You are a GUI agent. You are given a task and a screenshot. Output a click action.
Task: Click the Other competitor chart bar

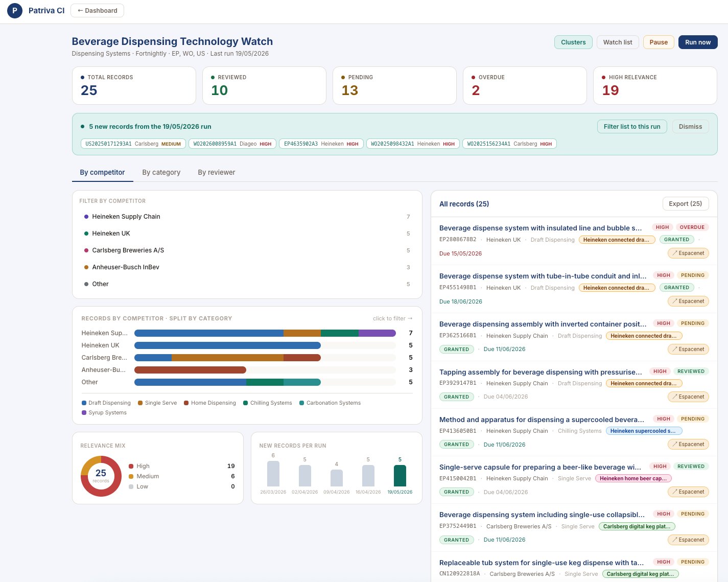tap(227, 382)
